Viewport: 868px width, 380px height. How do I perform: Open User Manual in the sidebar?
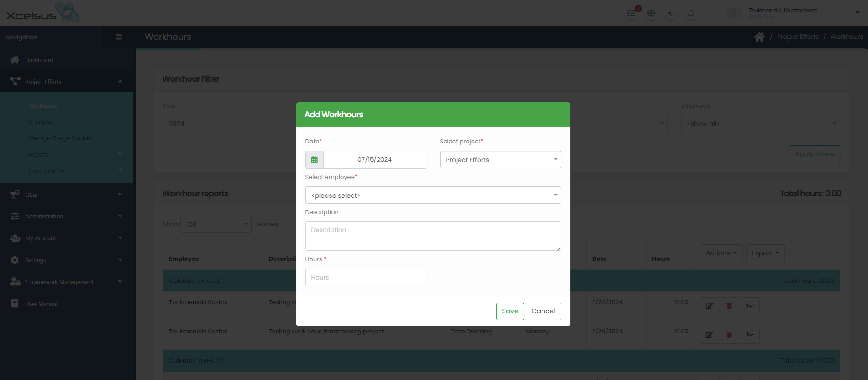click(41, 304)
